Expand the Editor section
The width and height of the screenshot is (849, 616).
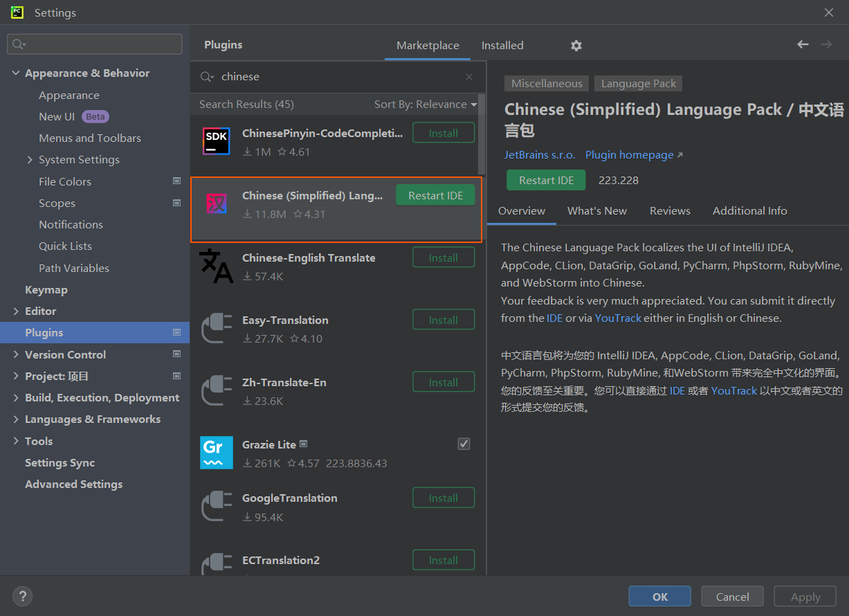click(x=16, y=311)
